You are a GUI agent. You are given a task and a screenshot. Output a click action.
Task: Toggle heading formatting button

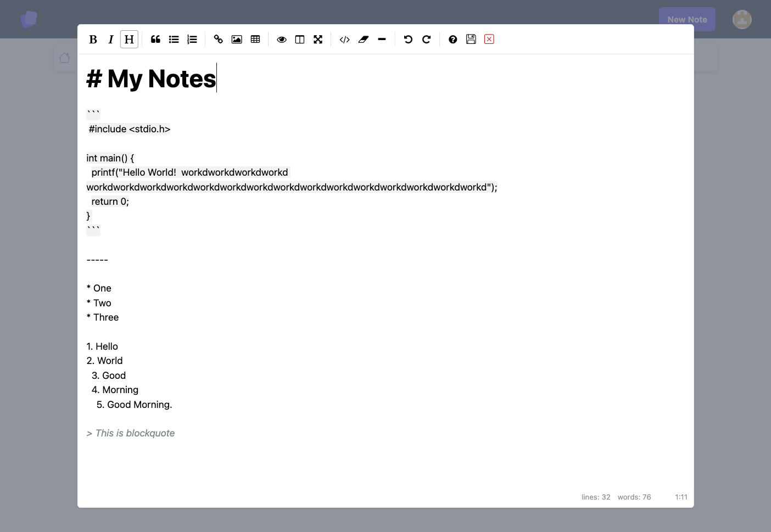click(x=129, y=40)
